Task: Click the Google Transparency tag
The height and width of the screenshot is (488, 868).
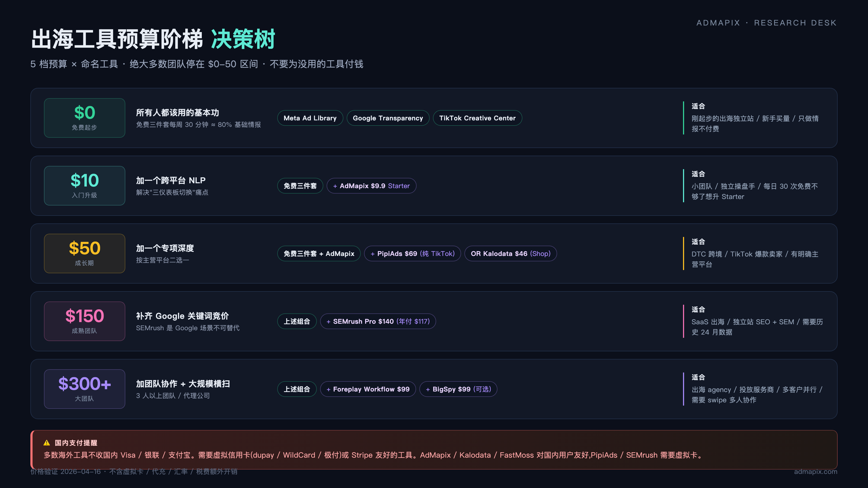Action: click(x=388, y=118)
